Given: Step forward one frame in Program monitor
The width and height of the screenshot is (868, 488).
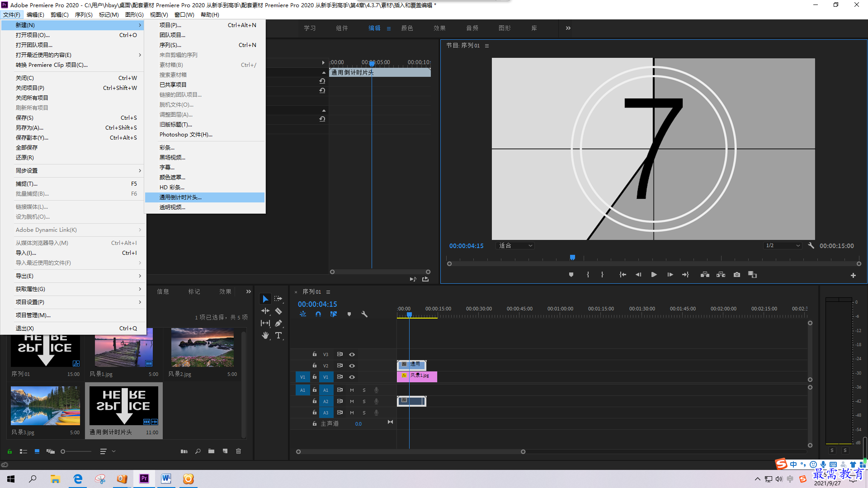Looking at the screenshot, I should coord(670,275).
